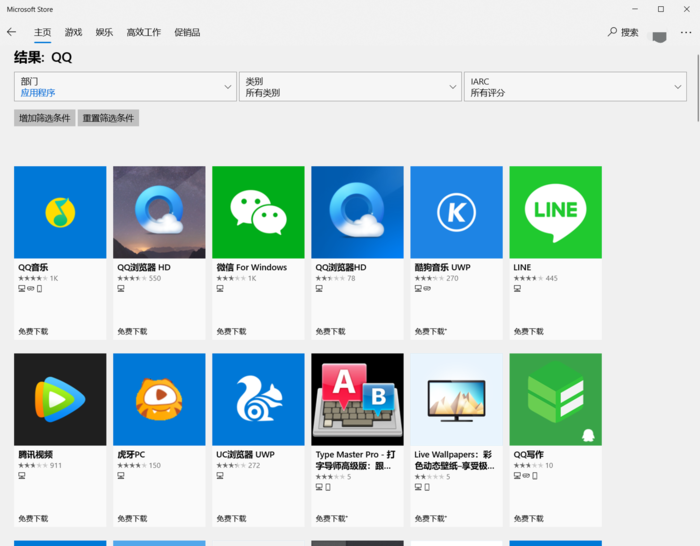Open the QQ写作 app icon
The image size is (700, 546).
555,399
